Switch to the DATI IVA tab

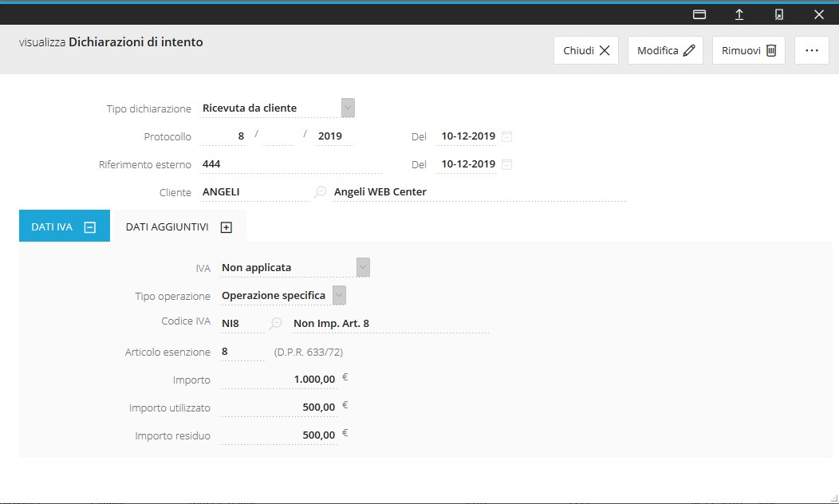tap(53, 227)
